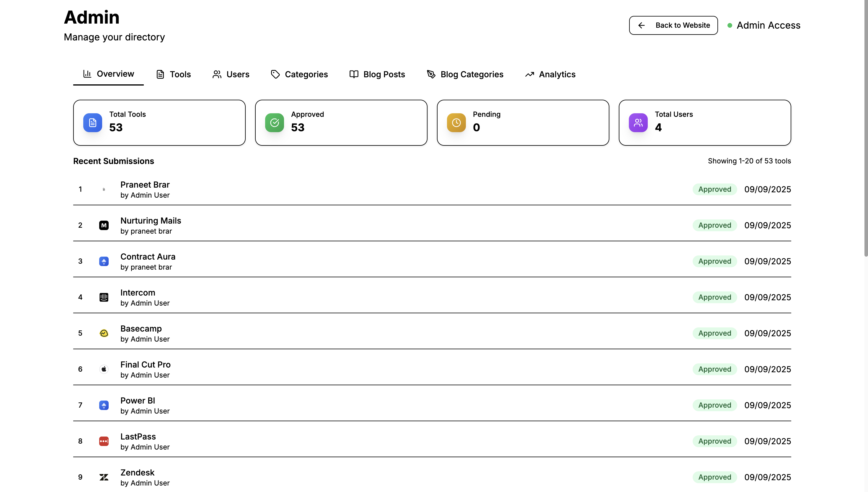This screenshot has width=868, height=492.
Task: Open the Analytics tab
Action: pos(550,74)
